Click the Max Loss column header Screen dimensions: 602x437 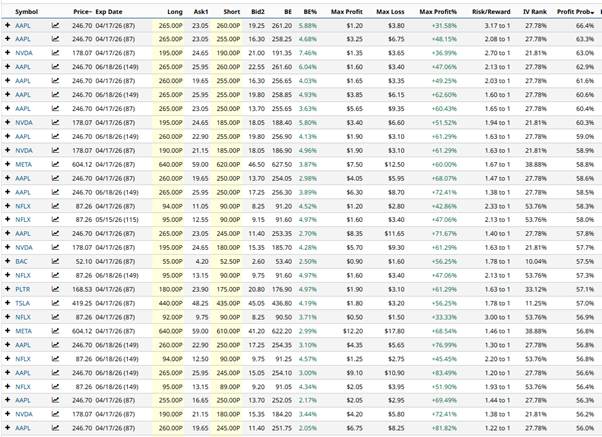(x=390, y=12)
